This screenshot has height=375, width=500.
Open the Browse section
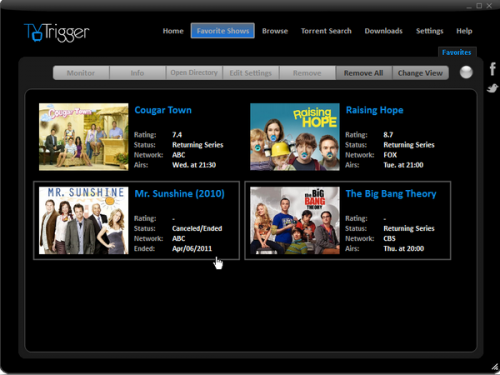pyautogui.click(x=275, y=31)
